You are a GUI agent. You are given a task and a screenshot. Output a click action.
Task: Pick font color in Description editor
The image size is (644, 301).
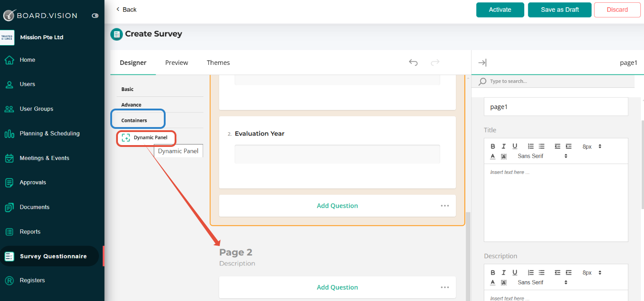tap(493, 282)
